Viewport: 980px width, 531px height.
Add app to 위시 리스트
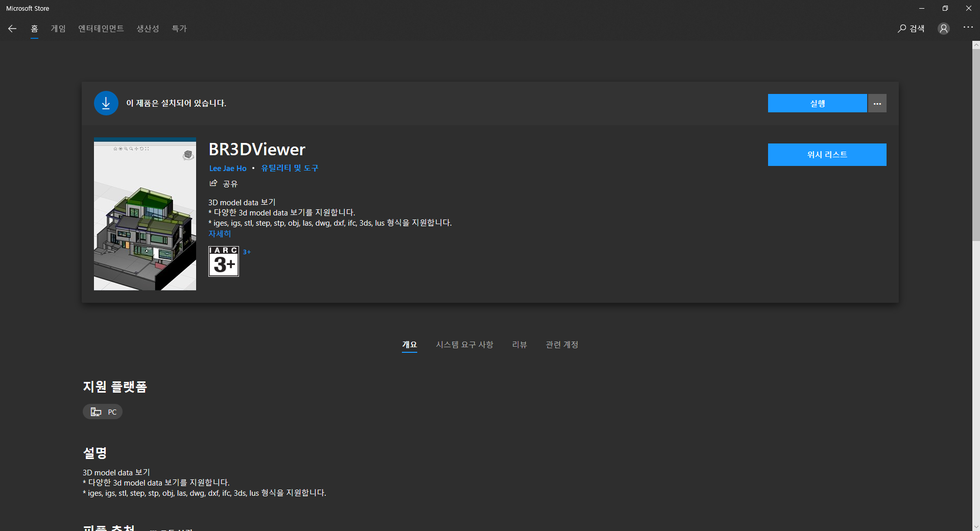(827, 155)
